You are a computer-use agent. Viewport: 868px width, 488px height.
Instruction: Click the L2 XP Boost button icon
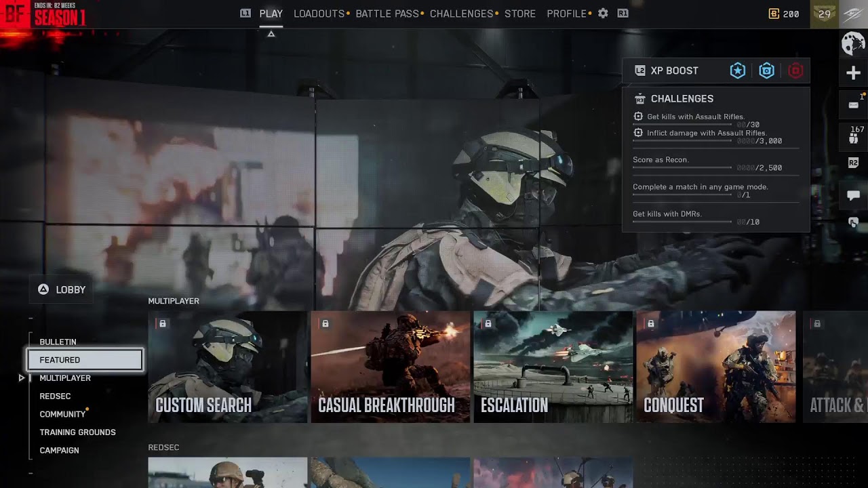(639, 70)
